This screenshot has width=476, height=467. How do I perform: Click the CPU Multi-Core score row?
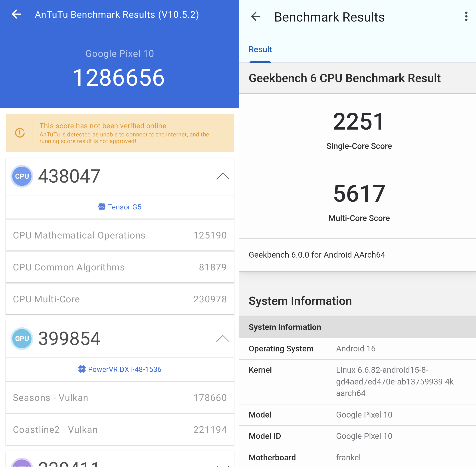[x=120, y=299]
